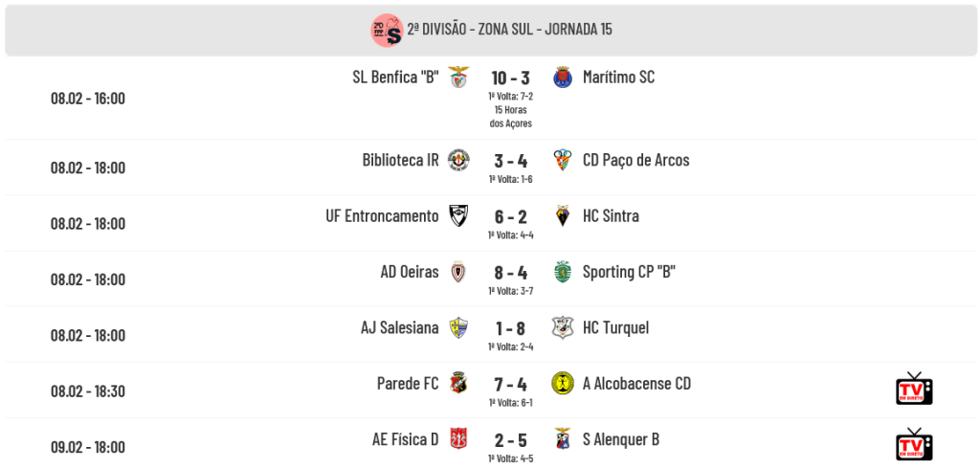Open the Parede FC team link
This screenshot has width=980, height=469.
tap(408, 383)
